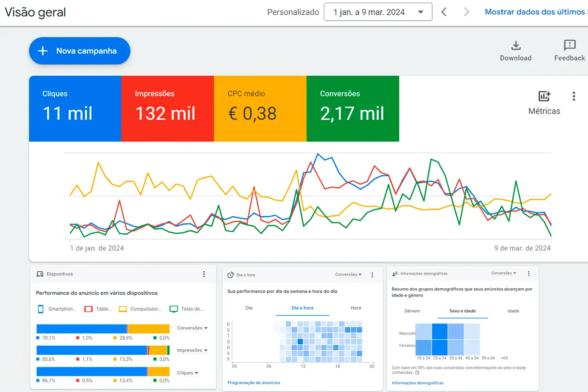Screen dimensions: 588x392
Task: Click the Personalizado label
Action: [293, 12]
